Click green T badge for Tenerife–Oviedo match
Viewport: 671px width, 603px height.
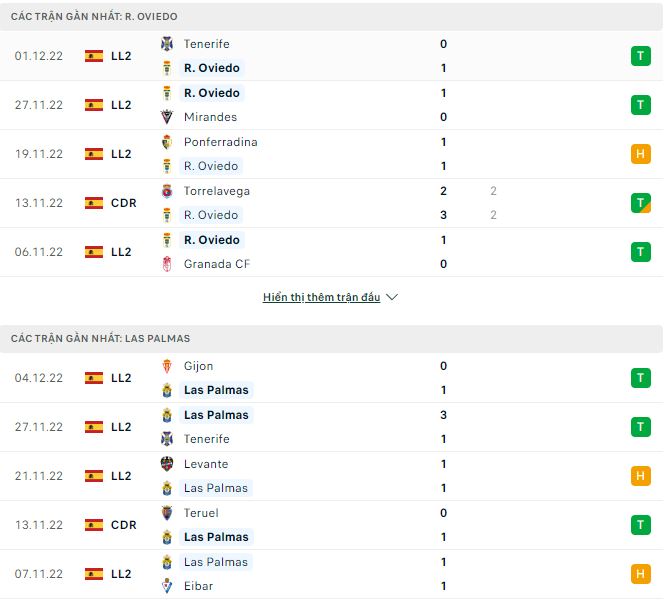click(x=640, y=56)
